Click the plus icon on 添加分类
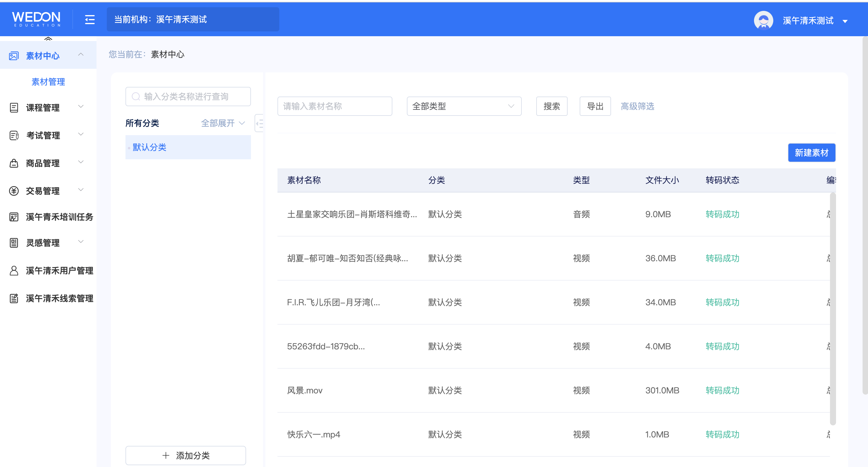The width and height of the screenshot is (868, 467). (x=166, y=455)
